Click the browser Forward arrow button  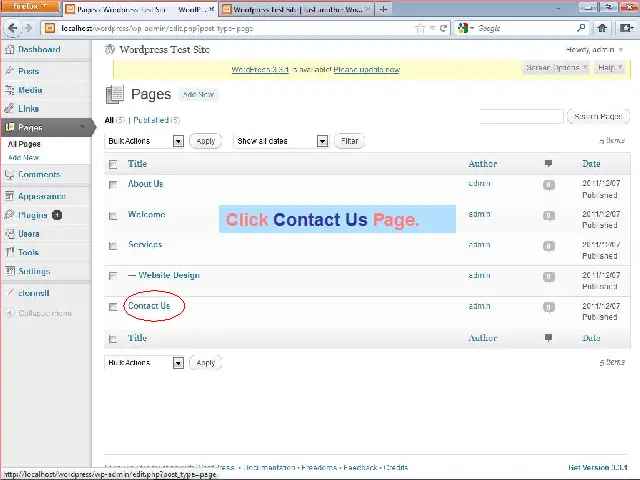pyautogui.click(x=28, y=28)
